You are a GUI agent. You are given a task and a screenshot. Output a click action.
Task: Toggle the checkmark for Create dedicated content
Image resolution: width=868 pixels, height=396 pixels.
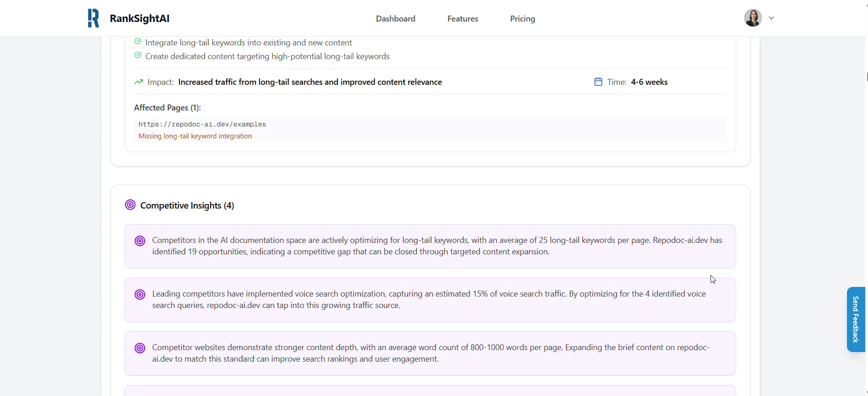(x=137, y=55)
